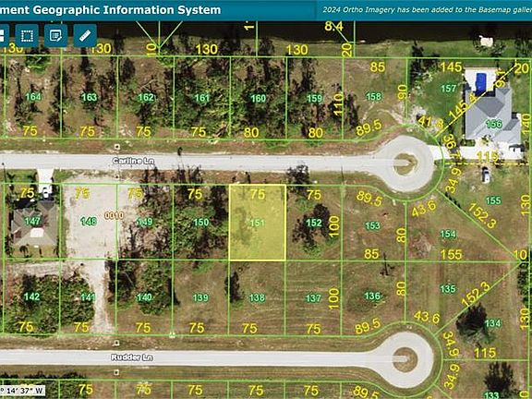532x399 pixels.
Task: Select parcel lot 152 on the map
Action: coord(314,223)
